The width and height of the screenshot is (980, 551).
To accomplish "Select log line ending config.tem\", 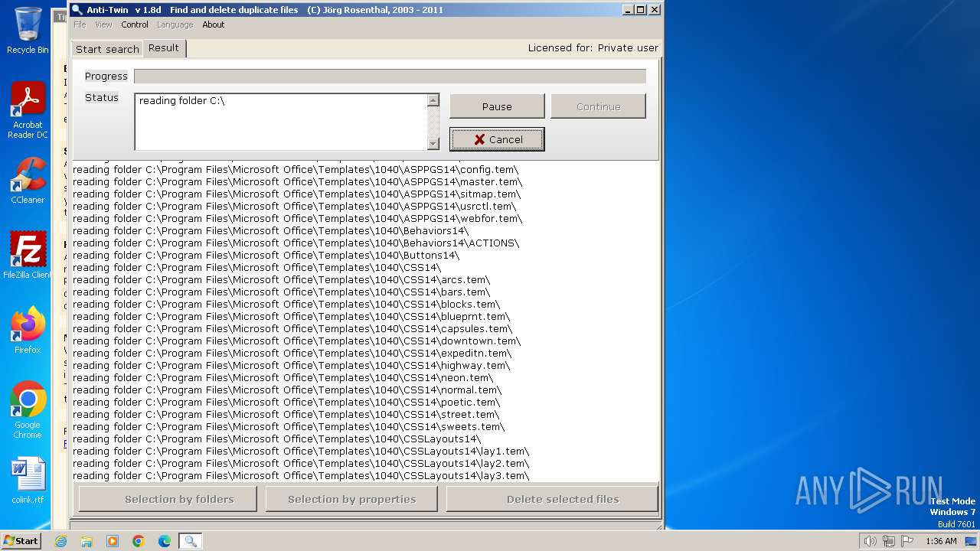I will 296,170.
